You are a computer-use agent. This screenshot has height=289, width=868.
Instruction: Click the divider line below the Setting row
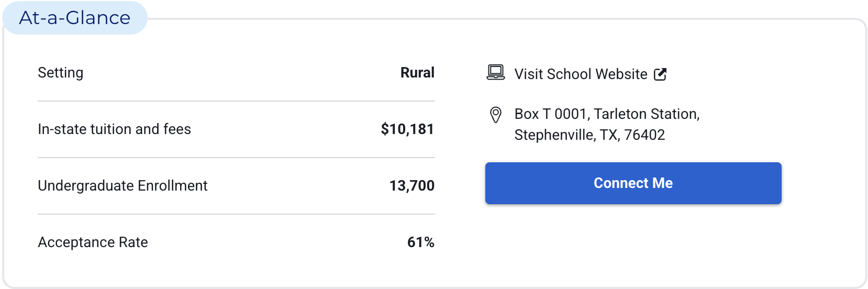236,101
